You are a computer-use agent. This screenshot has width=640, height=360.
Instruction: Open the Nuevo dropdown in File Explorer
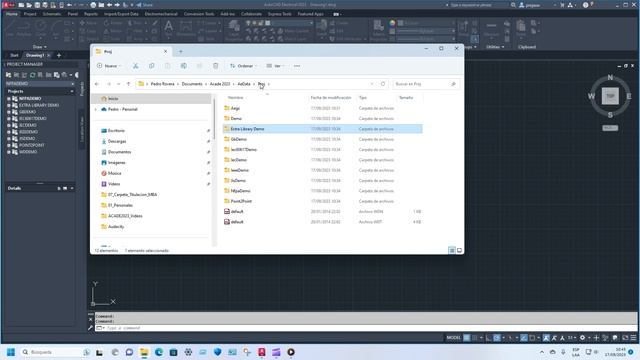click(x=109, y=66)
